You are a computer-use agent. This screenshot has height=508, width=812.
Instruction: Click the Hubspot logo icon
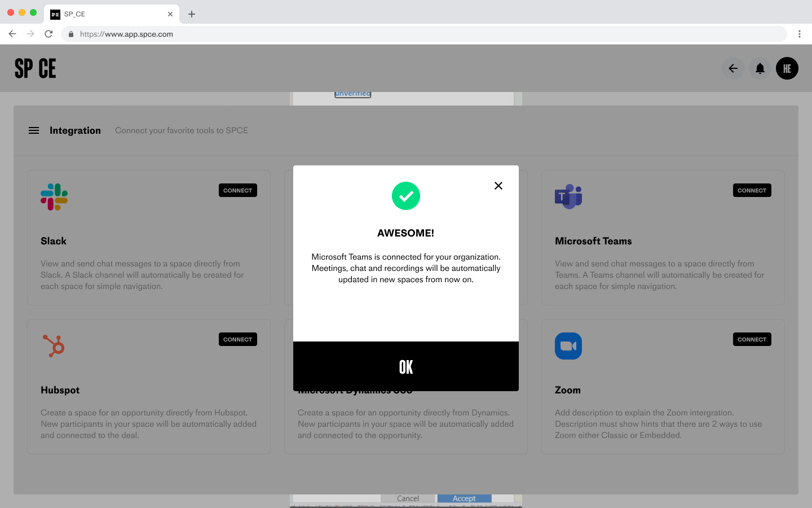tap(54, 346)
